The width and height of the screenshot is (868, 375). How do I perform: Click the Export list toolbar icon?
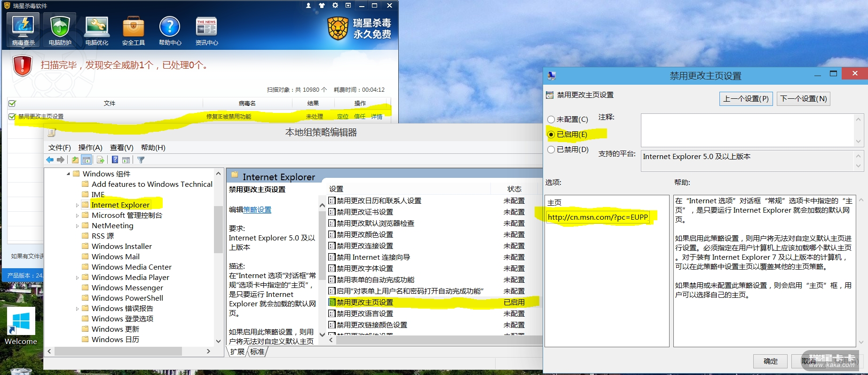[x=101, y=160]
